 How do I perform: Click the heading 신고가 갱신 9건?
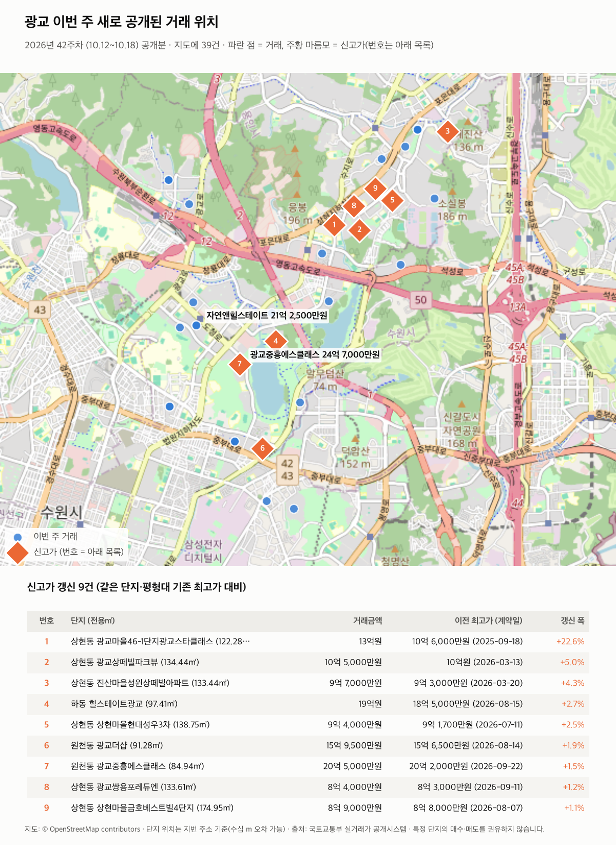click(137, 587)
